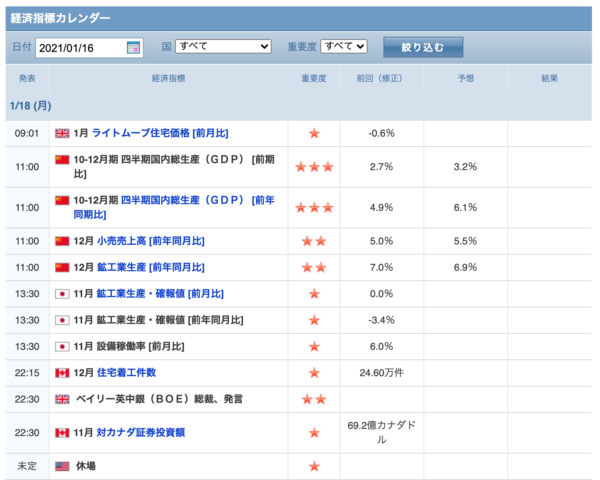The width and height of the screenshot is (600, 480).
Task: Open Canada 住宅着工件数 link
Action: coord(126,372)
